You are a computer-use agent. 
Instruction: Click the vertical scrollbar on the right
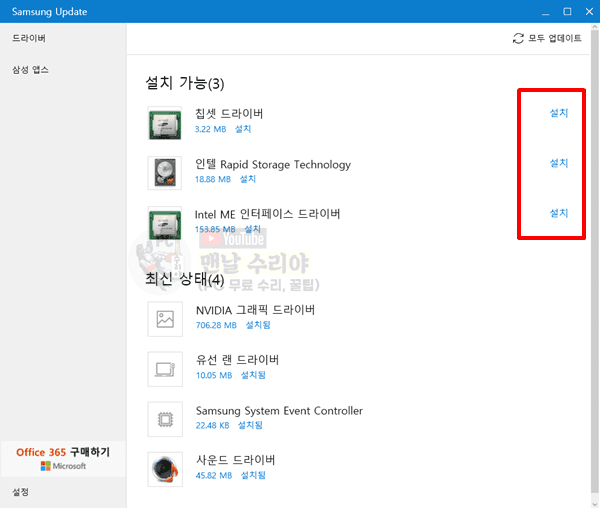click(x=595, y=262)
